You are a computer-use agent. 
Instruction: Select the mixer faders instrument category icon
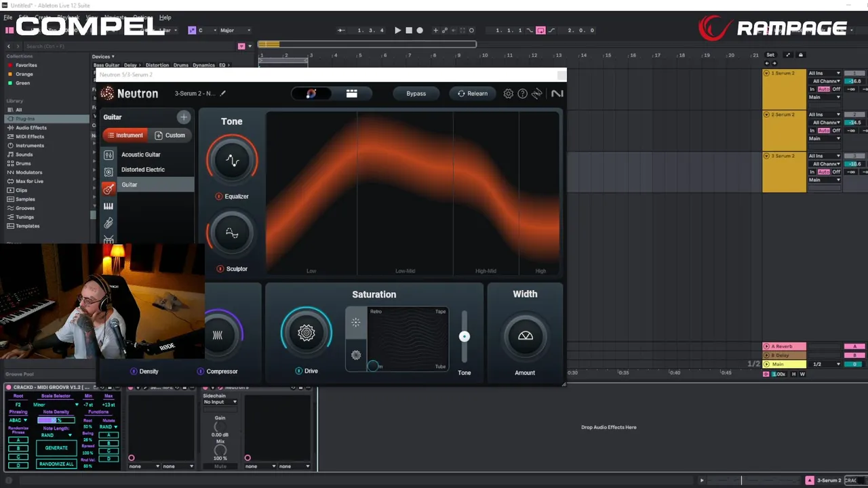click(x=108, y=155)
